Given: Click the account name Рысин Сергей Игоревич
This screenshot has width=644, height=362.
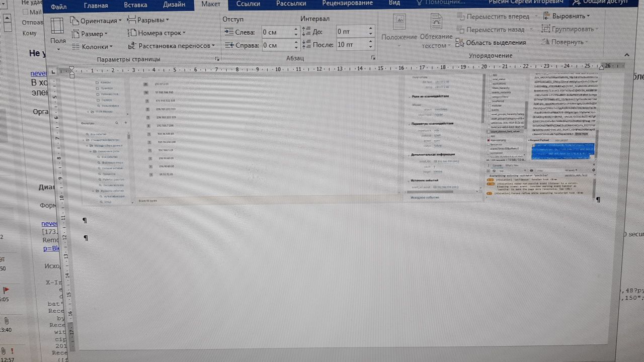Looking at the screenshot, I should point(526,2).
